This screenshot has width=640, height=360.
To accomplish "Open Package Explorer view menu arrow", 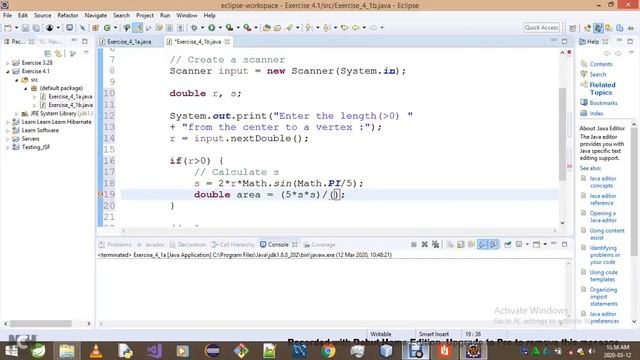I will pyautogui.click(x=86, y=53).
